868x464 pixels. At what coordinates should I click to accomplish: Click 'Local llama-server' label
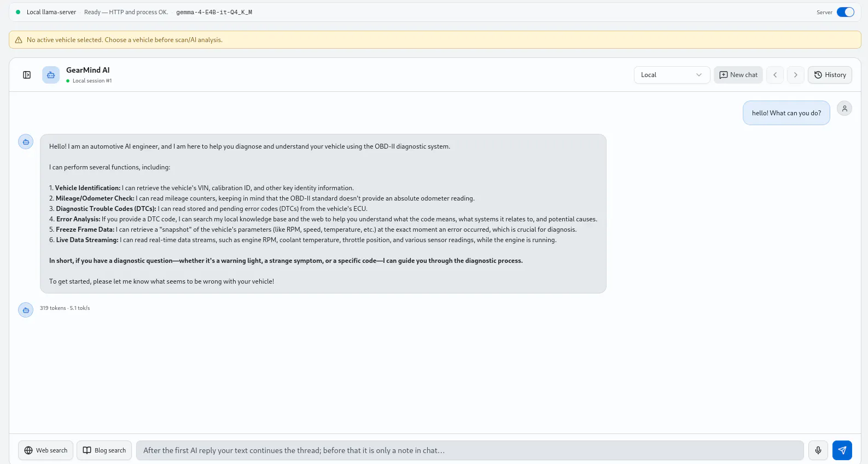click(51, 12)
